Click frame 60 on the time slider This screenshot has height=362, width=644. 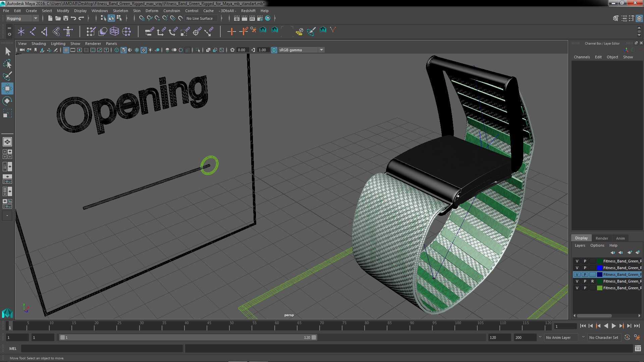pyautogui.click(x=276, y=326)
